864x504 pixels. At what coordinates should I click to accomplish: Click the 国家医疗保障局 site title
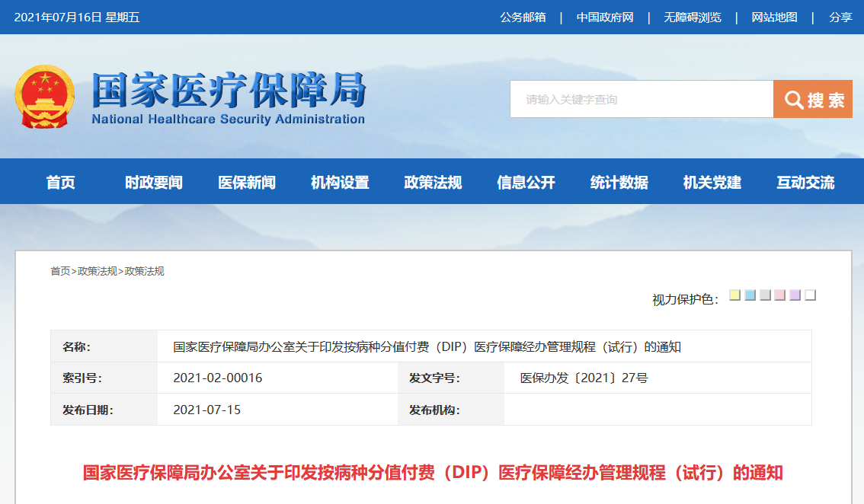pyautogui.click(x=229, y=90)
